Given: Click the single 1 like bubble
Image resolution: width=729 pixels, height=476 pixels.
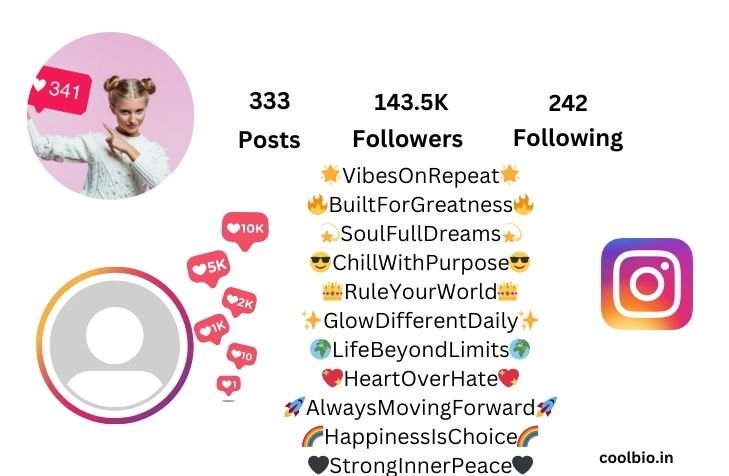Looking at the screenshot, I should 229,385.
